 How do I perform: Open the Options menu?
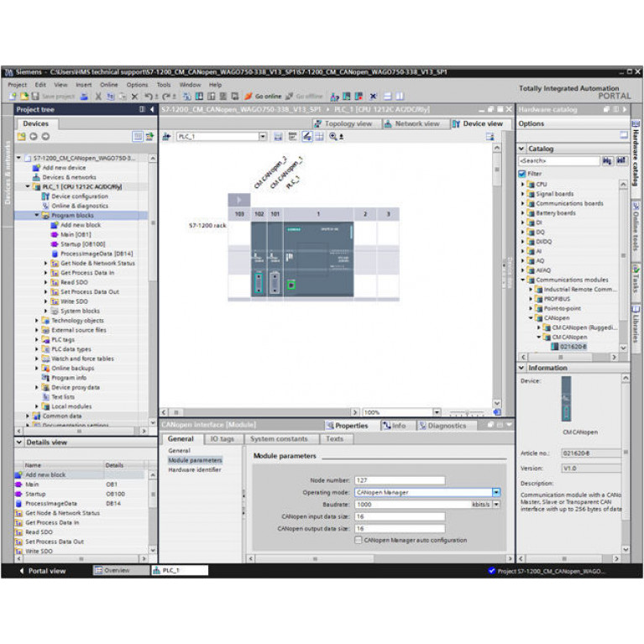(x=137, y=85)
